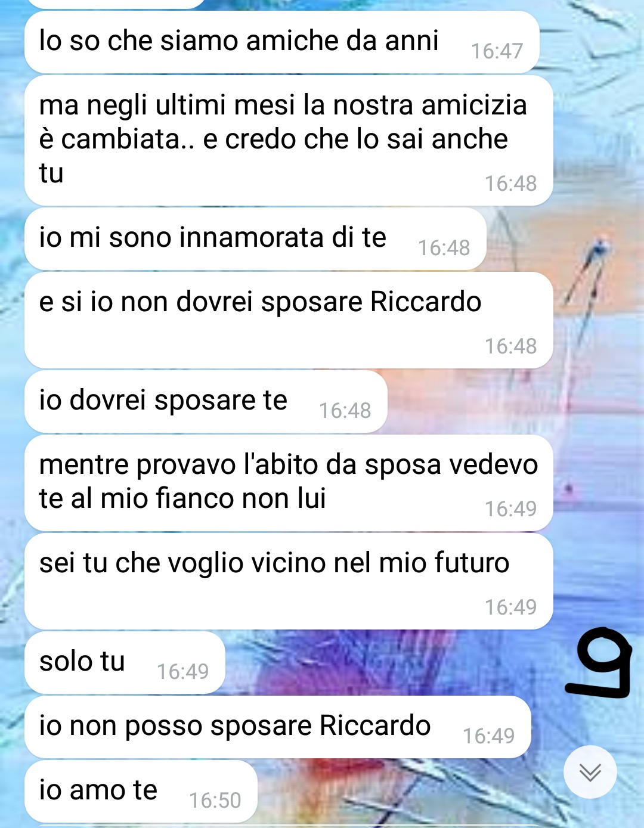
Task: Select the message 'Io so che siamo amiche da anni'
Action: [282, 42]
